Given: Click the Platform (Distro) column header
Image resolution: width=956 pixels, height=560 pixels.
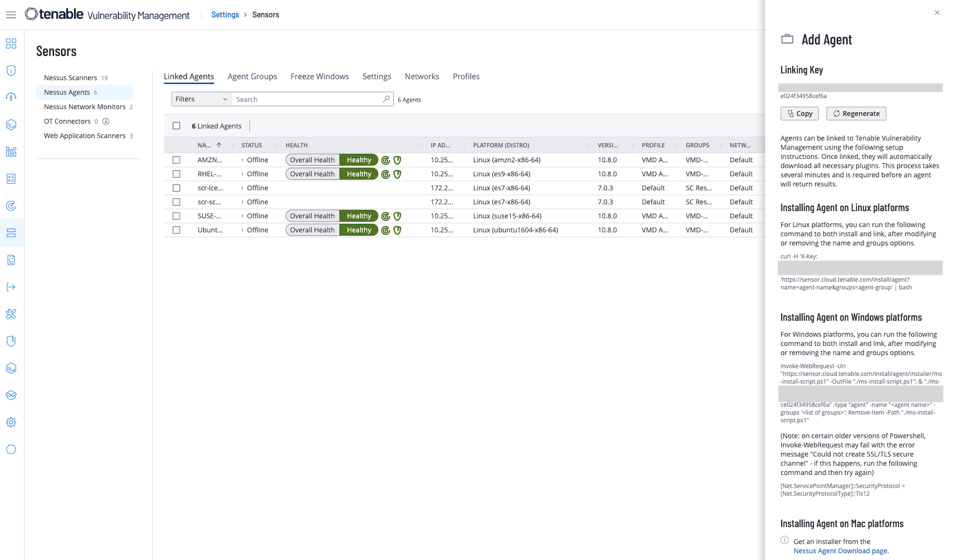Looking at the screenshot, I should click(501, 145).
